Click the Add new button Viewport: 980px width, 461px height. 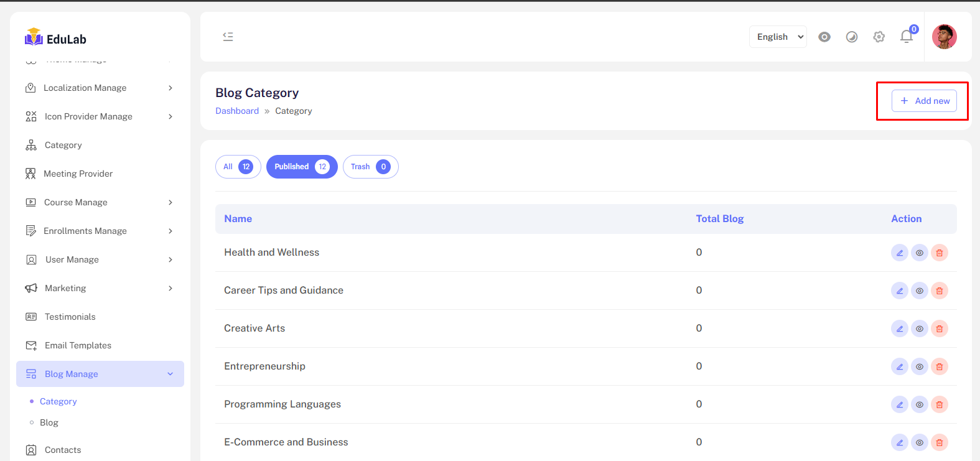[x=924, y=101]
